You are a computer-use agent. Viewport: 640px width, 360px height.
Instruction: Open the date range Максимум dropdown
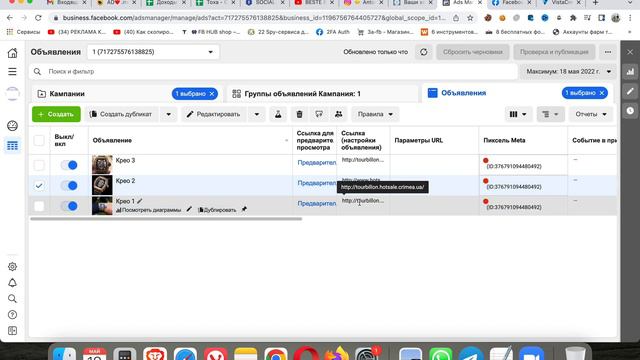pos(569,71)
